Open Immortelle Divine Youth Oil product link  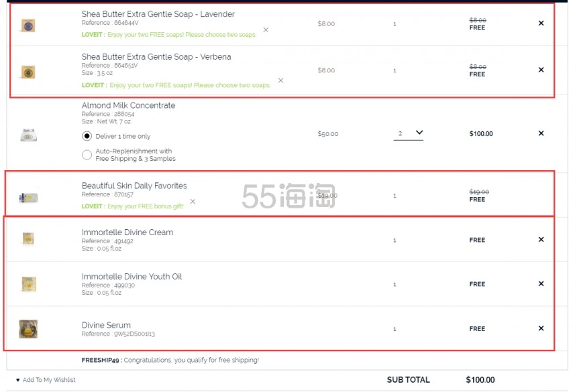coord(132,276)
